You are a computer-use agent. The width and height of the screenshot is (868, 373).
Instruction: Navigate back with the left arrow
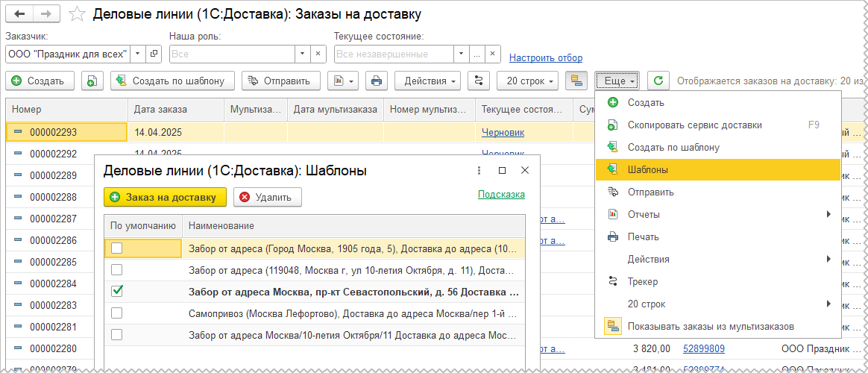point(20,14)
